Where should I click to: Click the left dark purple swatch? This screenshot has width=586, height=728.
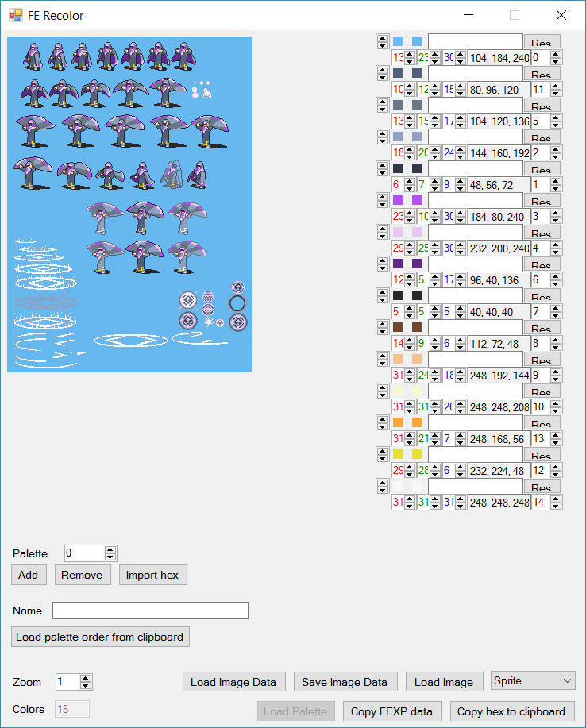click(x=398, y=264)
